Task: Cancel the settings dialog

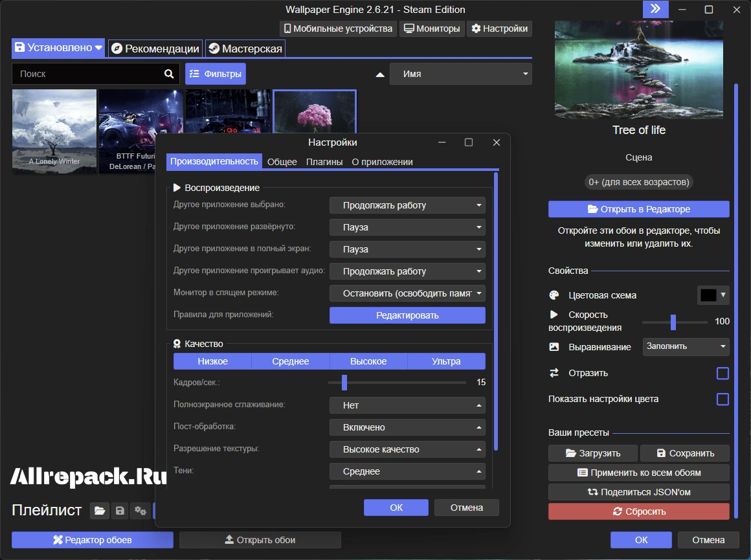Action: click(467, 508)
